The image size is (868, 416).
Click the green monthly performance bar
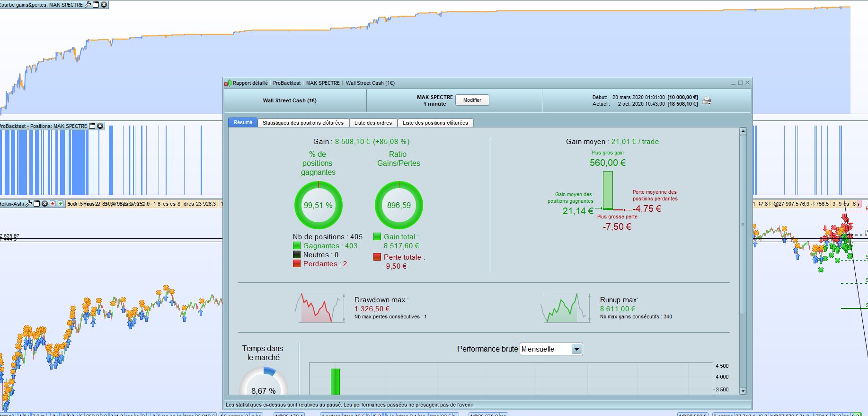(x=335, y=381)
